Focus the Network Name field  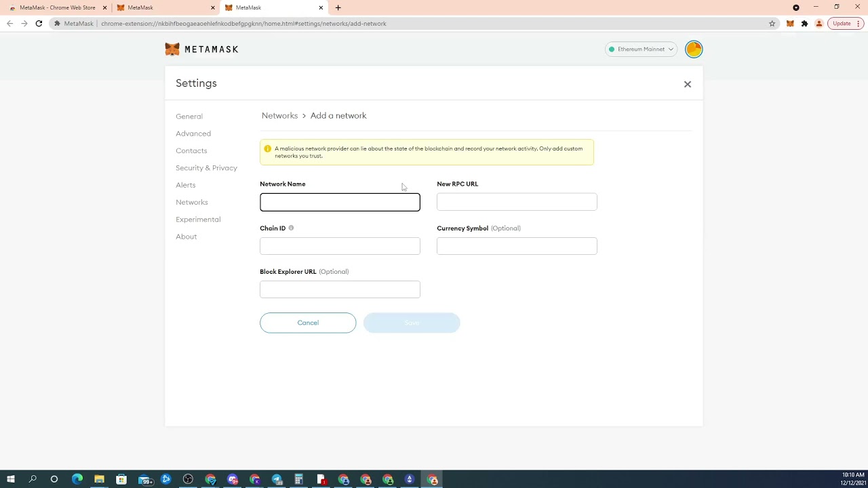[340, 202]
